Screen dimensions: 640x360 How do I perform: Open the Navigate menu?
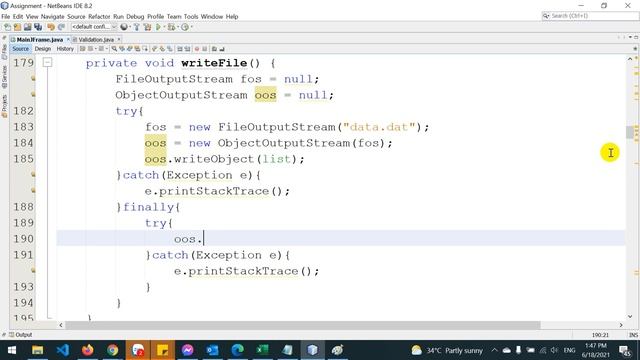53,16
